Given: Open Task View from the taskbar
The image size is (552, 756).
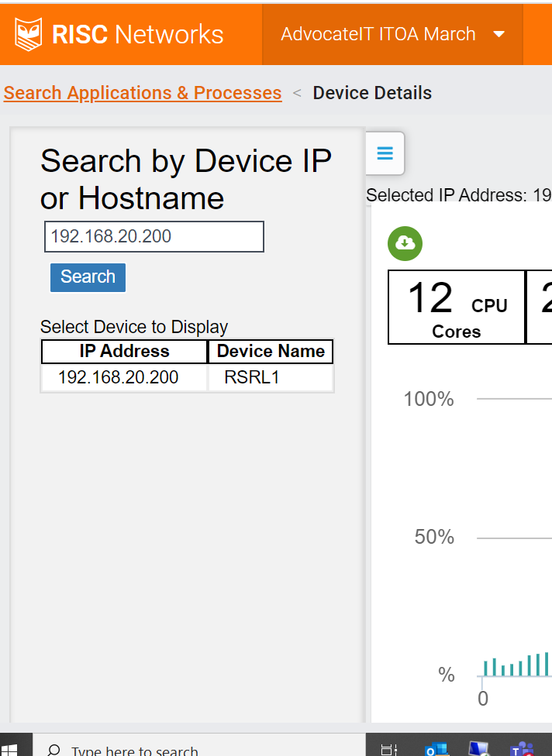Looking at the screenshot, I should click(x=389, y=748).
